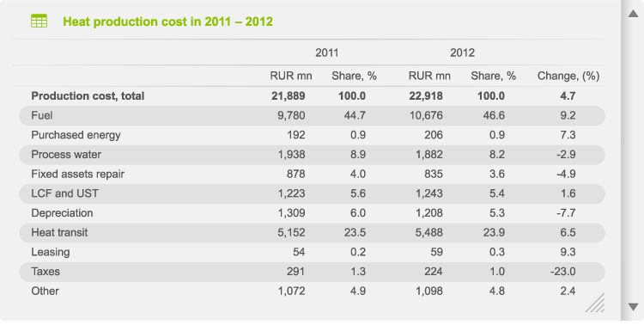Select the Leasing row label
The image size is (644, 325).
point(51,252)
